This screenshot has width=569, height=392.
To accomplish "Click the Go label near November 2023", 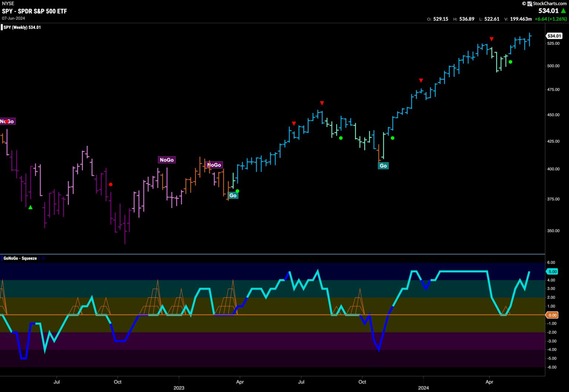I will pos(383,166).
